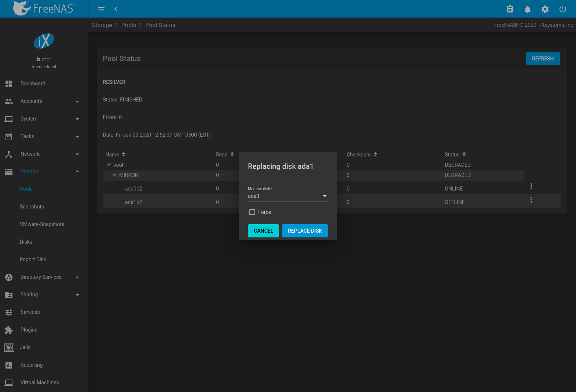The width and height of the screenshot is (576, 392).
Task: Click the Replace Disk button
Action: click(305, 231)
